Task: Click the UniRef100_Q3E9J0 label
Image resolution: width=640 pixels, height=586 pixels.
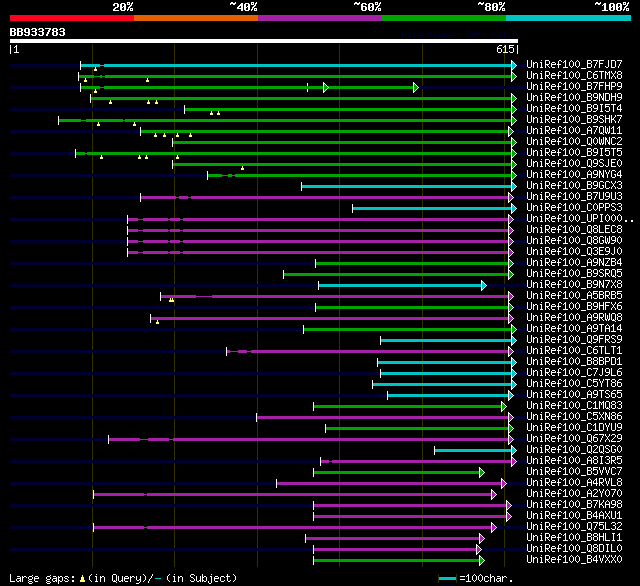Action: (x=574, y=252)
